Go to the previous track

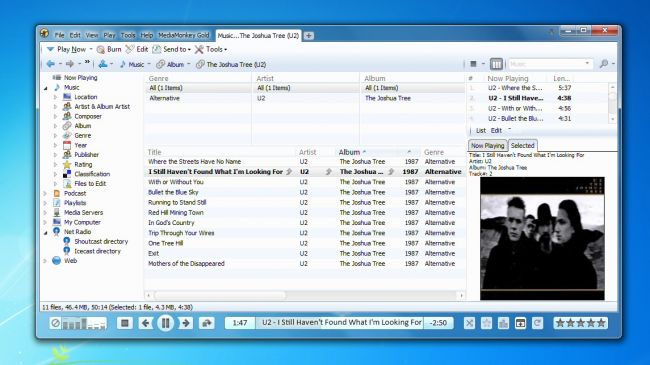[x=145, y=323]
